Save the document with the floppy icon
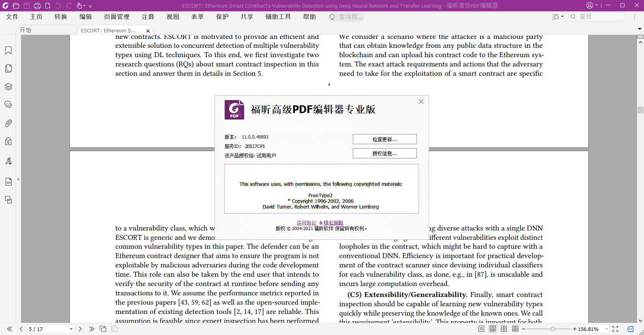This screenshot has width=644, height=335. [27, 6]
